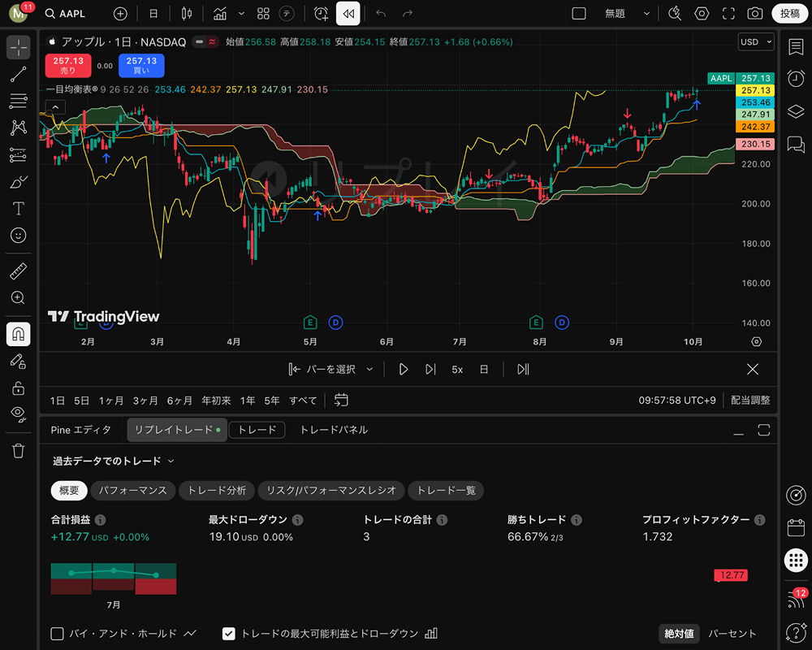The height and width of the screenshot is (650, 812).
Task: Uncheck max possible profit and drawdown checkbox
Action: 229,634
